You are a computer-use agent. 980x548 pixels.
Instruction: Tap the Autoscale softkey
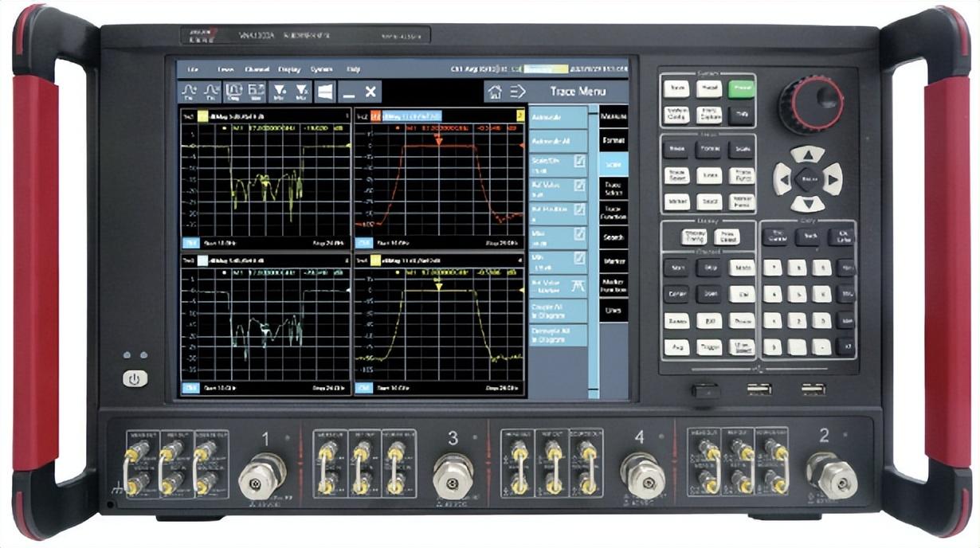click(x=558, y=116)
